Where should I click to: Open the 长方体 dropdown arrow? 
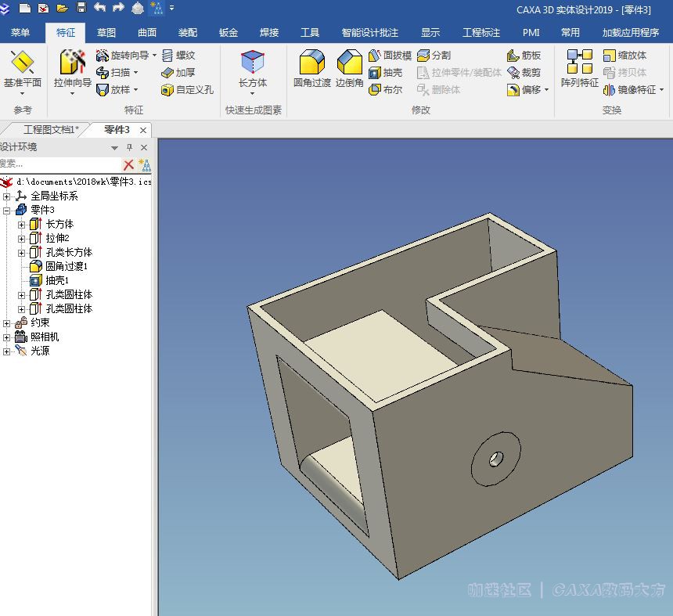pos(252,94)
